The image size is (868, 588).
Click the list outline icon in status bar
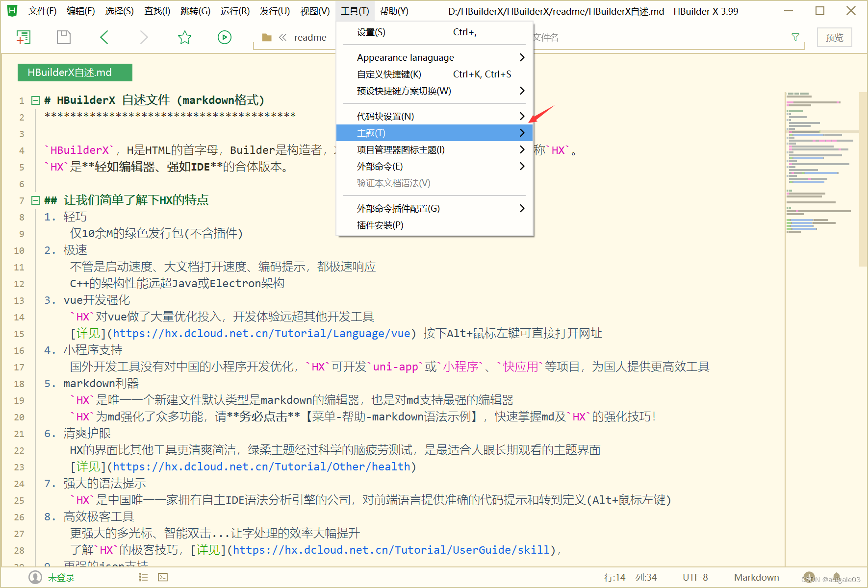[x=143, y=577]
